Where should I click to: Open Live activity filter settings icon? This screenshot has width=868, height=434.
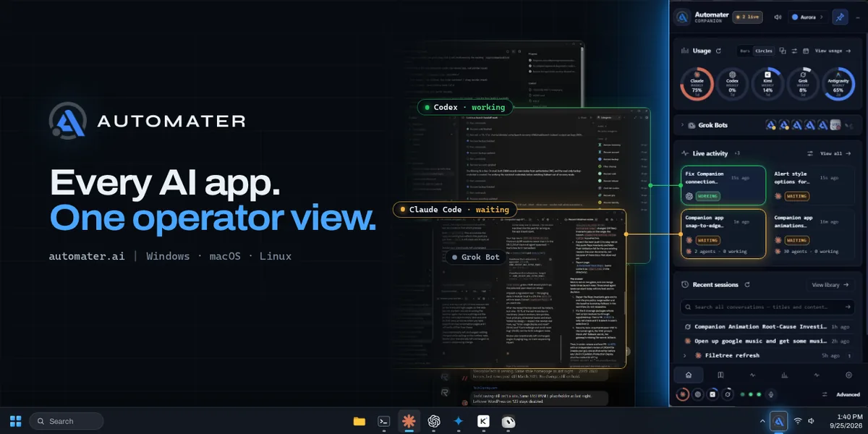tap(810, 153)
